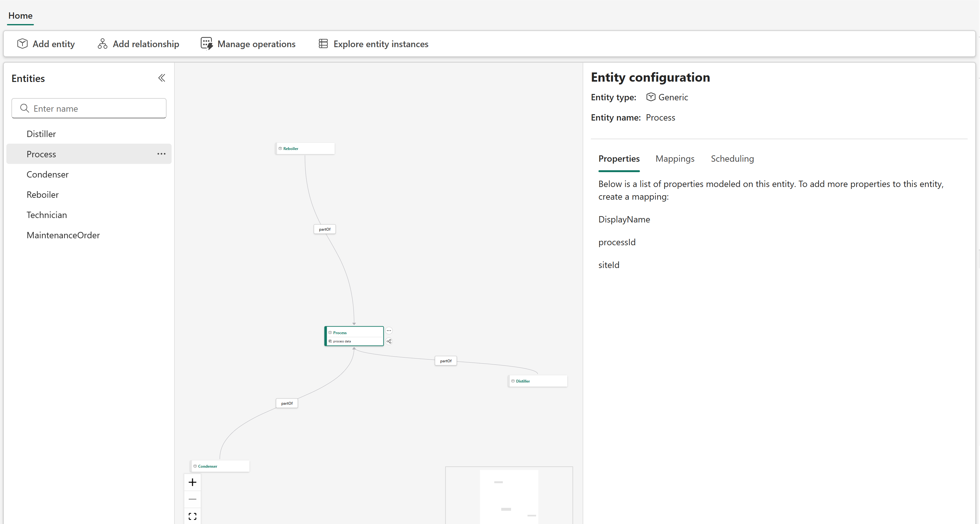The image size is (980, 524).
Task: Open the Home ribbon tab
Action: (x=21, y=16)
